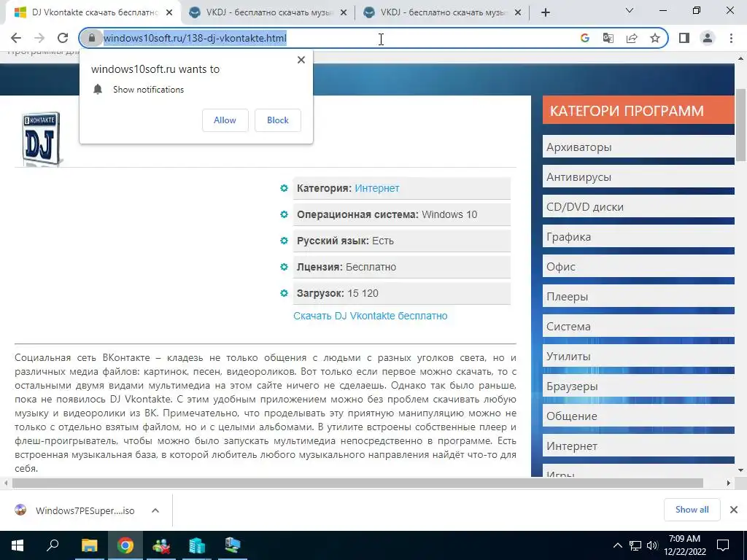Click scroll-right arrow of horizontal scrollbar
Viewport: 747px width, 560px height.
tap(729, 483)
